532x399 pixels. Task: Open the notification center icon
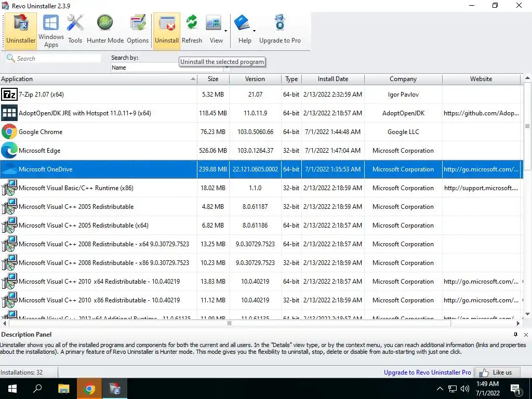tap(516, 389)
